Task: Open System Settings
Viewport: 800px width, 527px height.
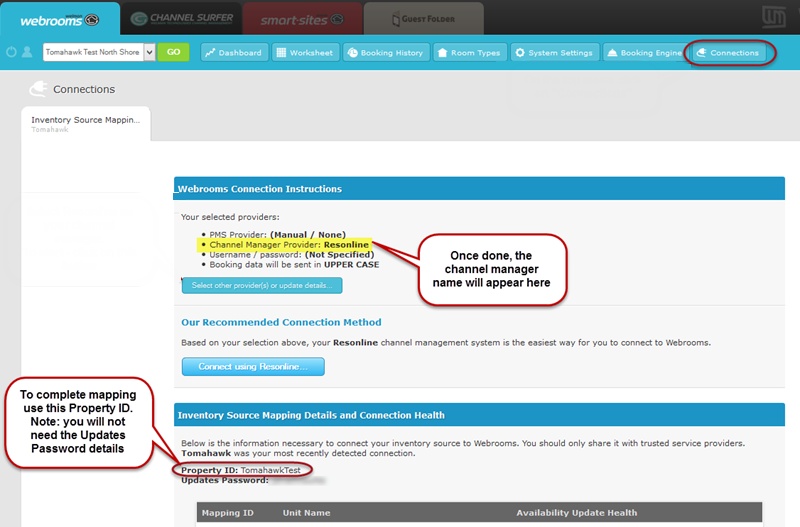Action: [x=555, y=53]
